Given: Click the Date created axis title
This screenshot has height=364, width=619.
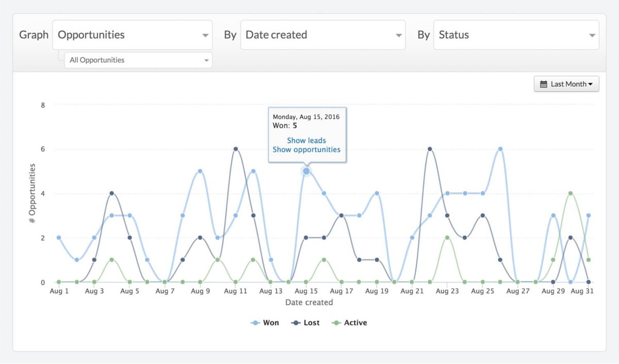Looking at the screenshot, I should click(x=309, y=303).
